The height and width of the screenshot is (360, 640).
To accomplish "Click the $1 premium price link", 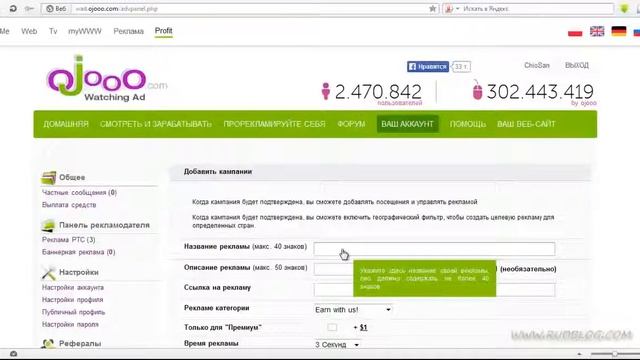I will [364, 327].
